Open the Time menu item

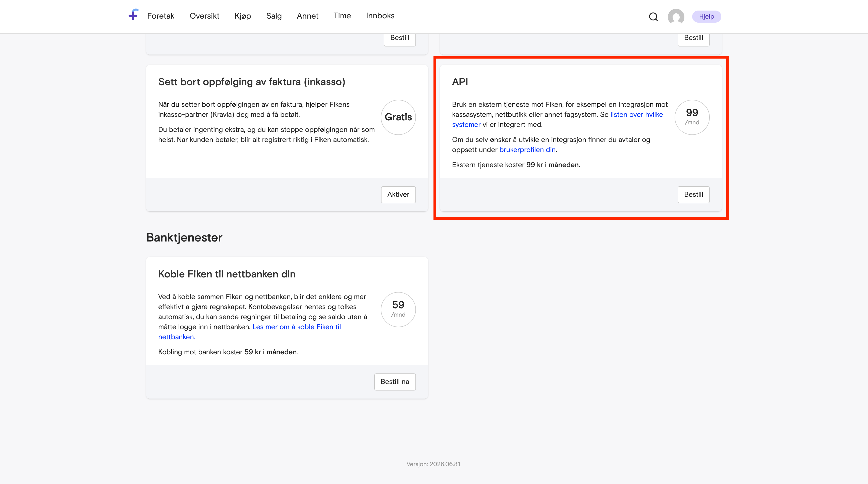[342, 16]
